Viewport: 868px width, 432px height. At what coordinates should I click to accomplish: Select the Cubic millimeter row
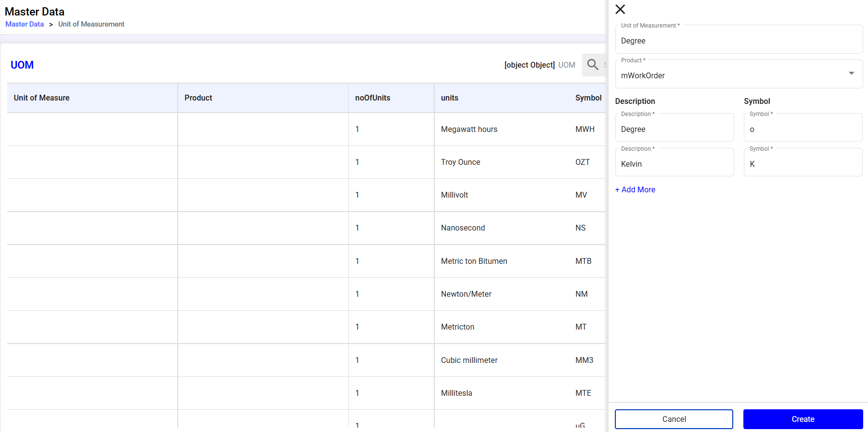point(469,360)
